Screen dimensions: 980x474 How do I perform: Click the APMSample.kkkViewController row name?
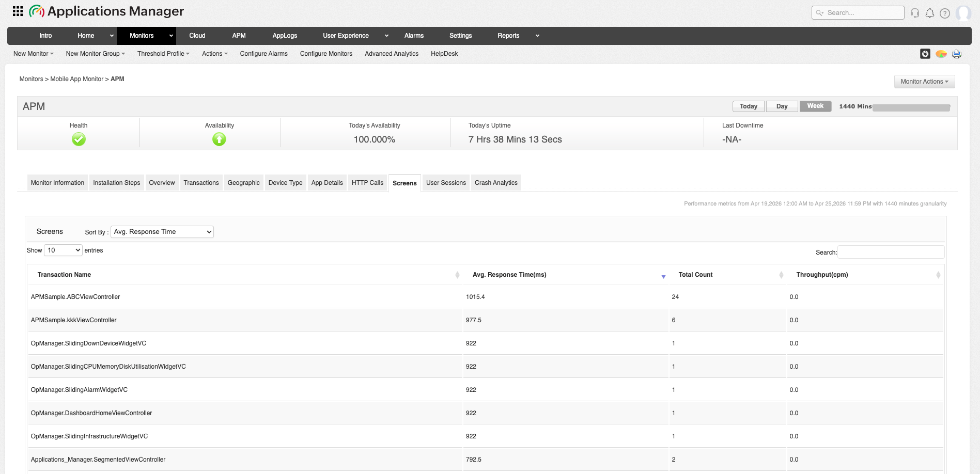coord(74,320)
